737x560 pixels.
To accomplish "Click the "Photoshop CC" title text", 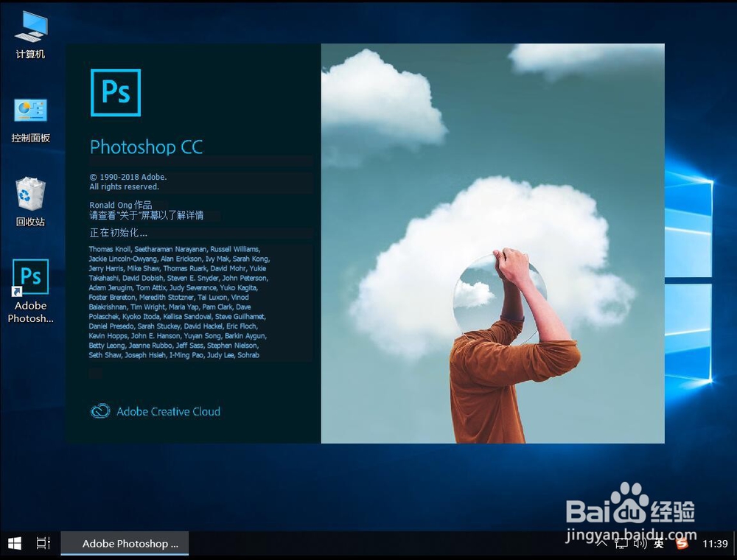I will (x=146, y=147).
